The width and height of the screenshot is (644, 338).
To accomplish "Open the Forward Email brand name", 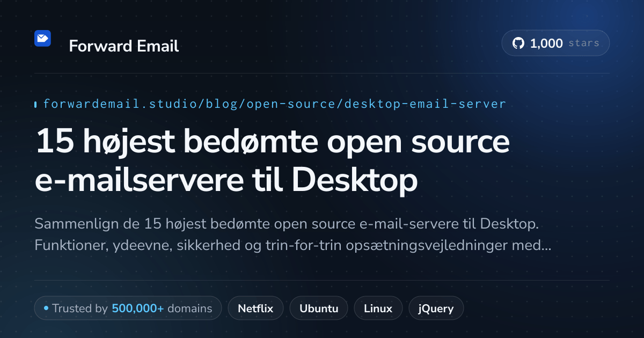I will click(x=123, y=46).
